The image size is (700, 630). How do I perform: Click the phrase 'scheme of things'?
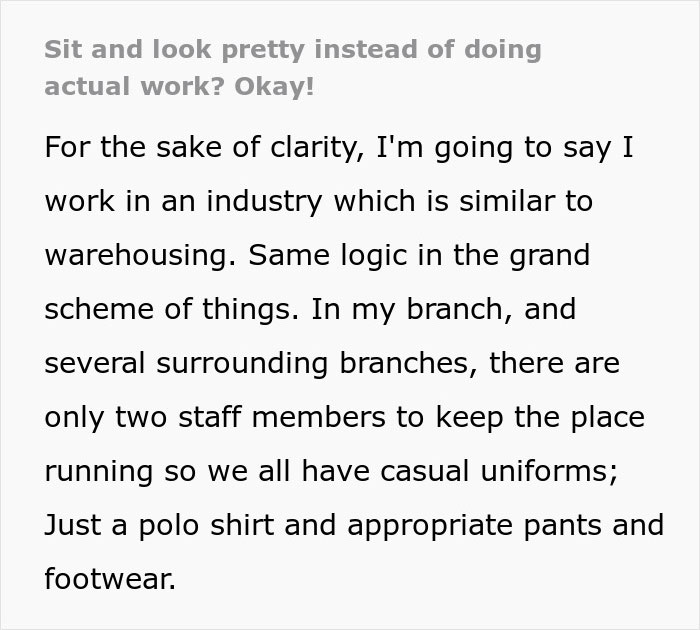pyautogui.click(x=171, y=309)
